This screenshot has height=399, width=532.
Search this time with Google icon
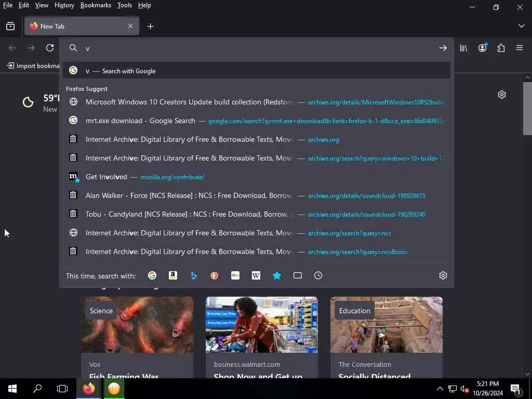(x=152, y=275)
